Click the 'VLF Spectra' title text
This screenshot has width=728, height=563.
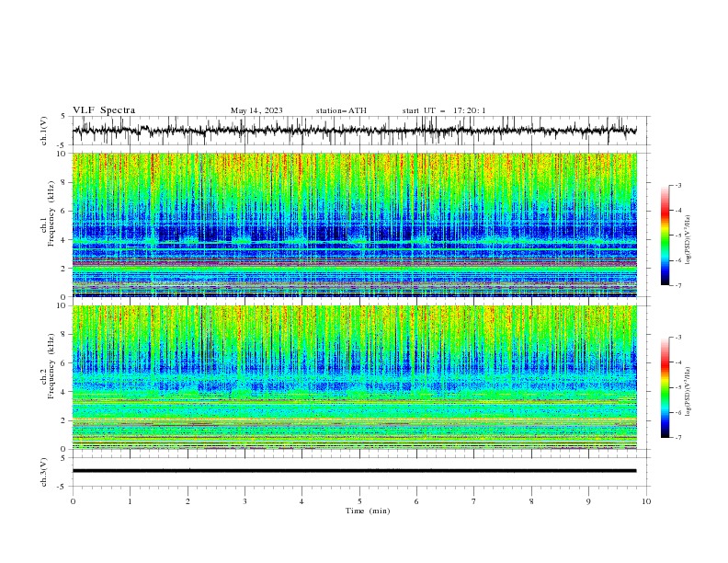[x=104, y=110]
